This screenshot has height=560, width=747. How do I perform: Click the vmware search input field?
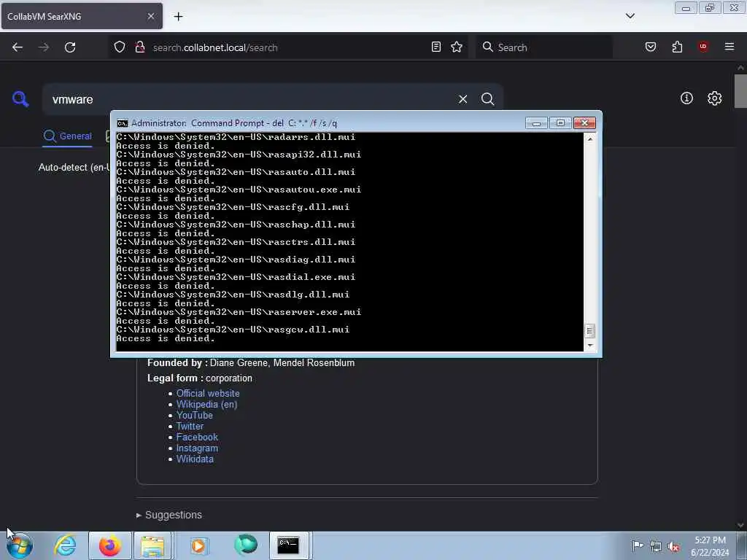coord(248,99)
